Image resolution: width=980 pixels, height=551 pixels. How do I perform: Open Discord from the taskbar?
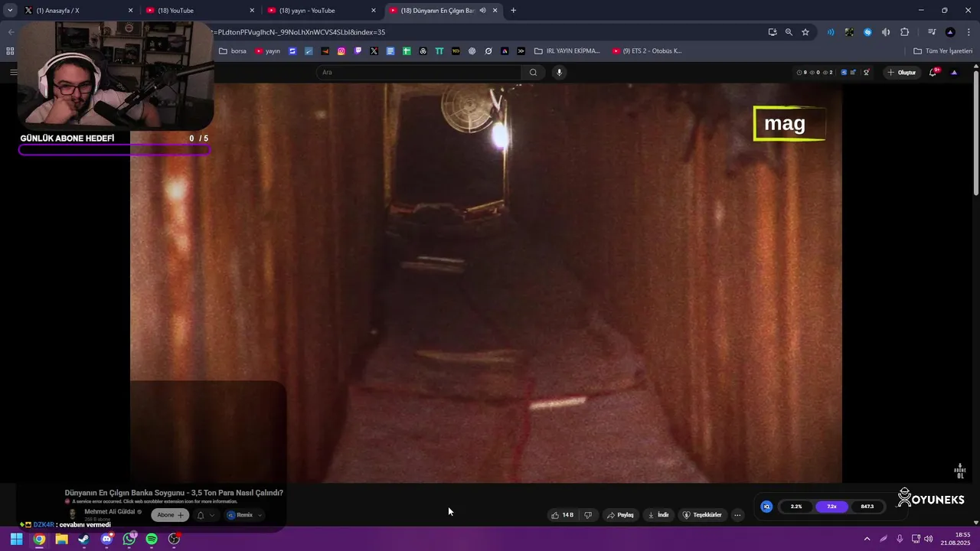(106, 539)
